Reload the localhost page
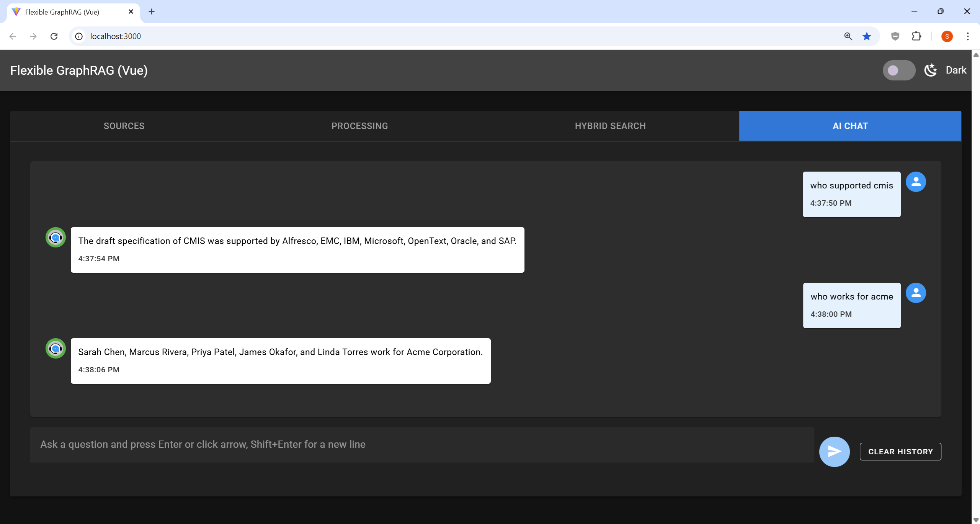 point(54,36)
